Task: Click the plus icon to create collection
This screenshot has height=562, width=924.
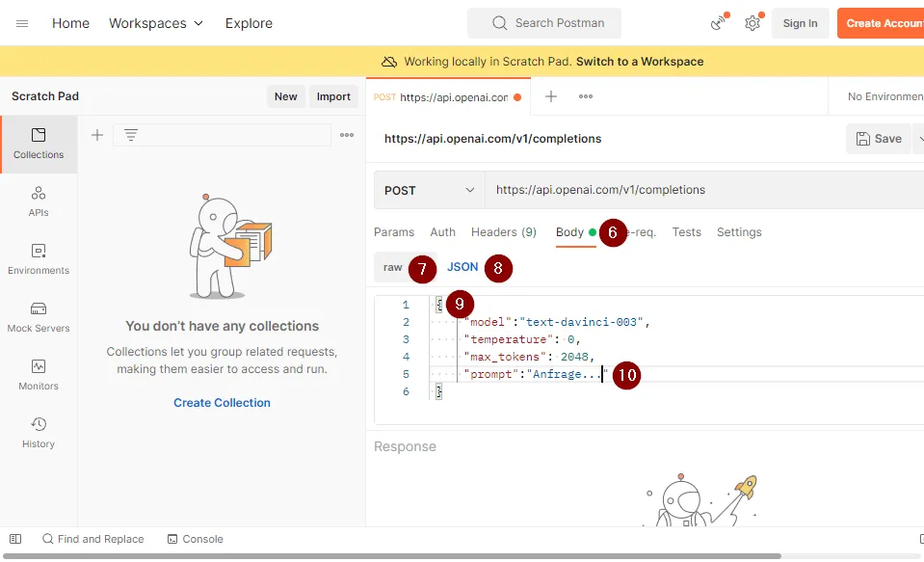Action: [97, 135]
